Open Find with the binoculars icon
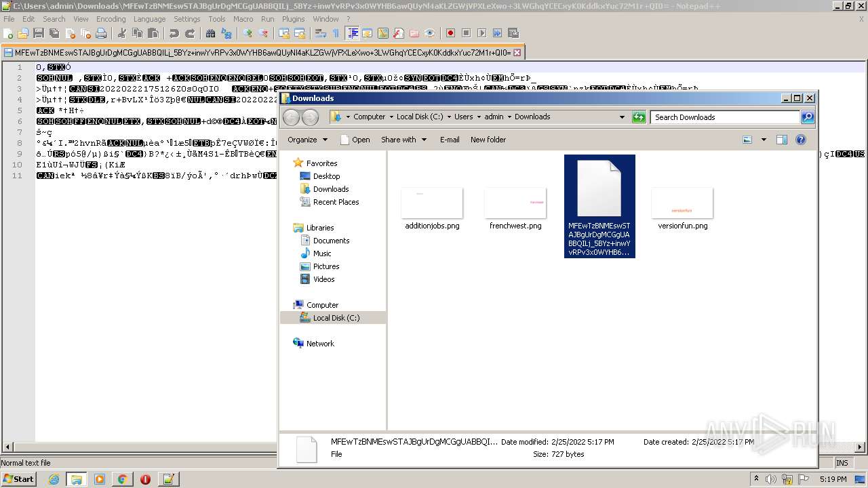Screen dimensions: 868x488 [x=211, y=33]
